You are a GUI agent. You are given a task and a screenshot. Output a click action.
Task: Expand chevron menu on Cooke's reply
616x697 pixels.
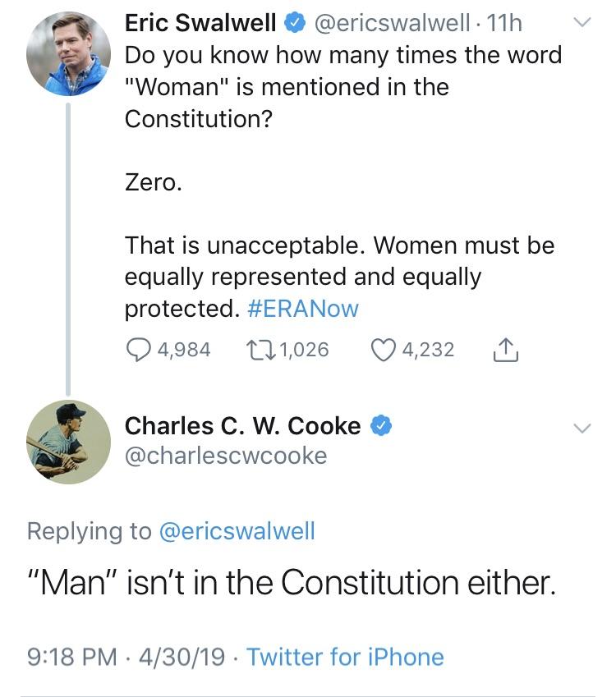click(582, 428)
